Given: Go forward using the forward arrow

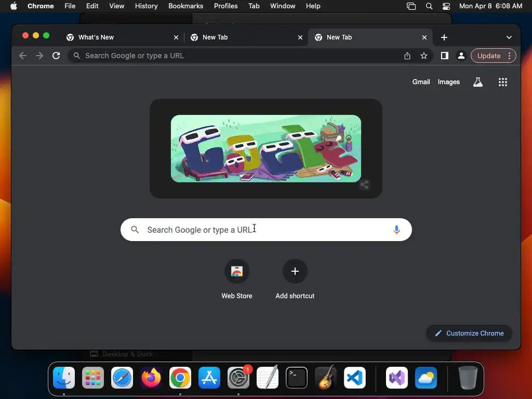Looking at the screenshot, I should point(39,56).
